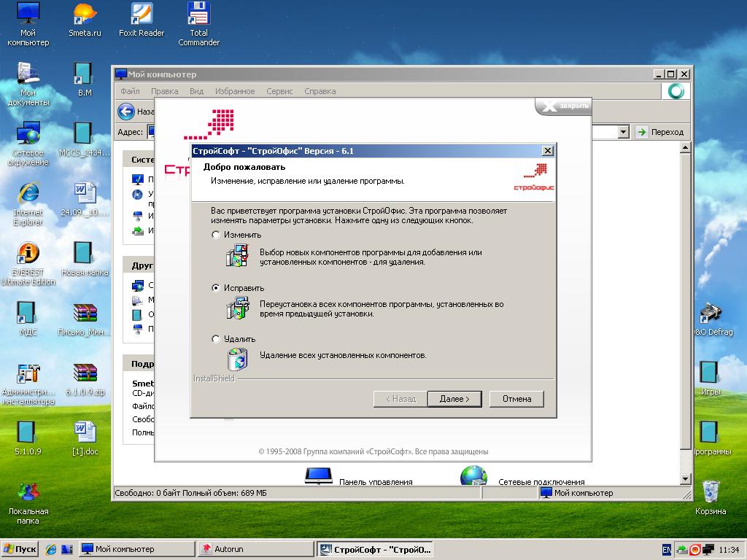Select the 24.09._10 Word document icon
This screenshot has width=747, height=560.
tap(85, 200)
